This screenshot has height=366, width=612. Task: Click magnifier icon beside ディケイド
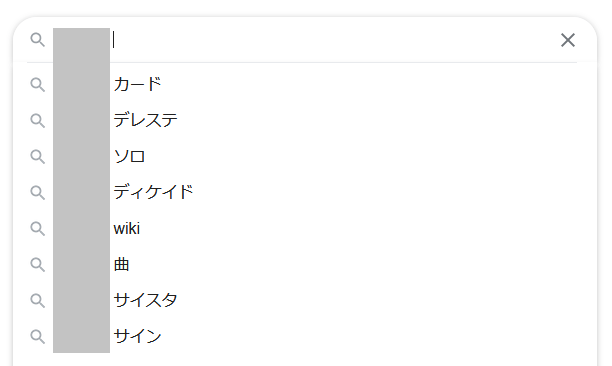pyautogui.click(x=37, y=192)
